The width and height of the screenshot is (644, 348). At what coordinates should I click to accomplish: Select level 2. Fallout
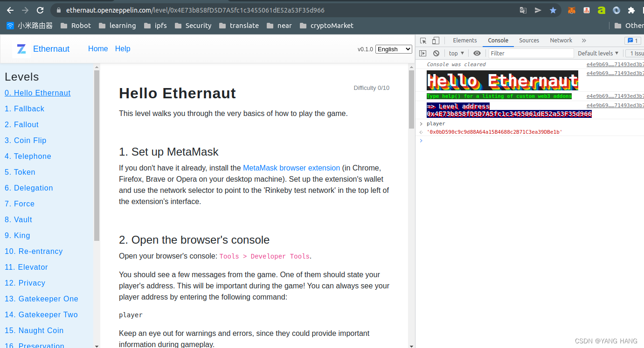22,124
